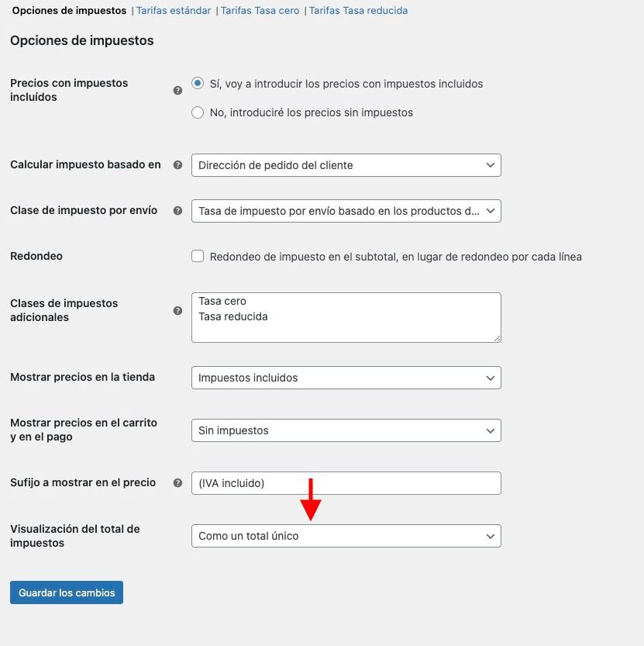Click help icon for Clases de impuestos adicionales
Image resolution: width=644 pixels, height=646 pixels.
(177, 311)
